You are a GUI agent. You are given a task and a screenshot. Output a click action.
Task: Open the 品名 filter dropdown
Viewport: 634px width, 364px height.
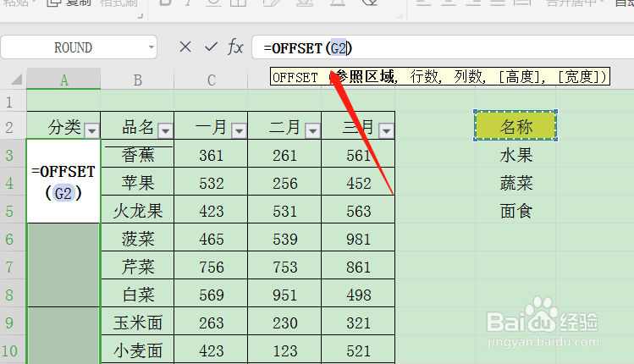pos(165,130)
